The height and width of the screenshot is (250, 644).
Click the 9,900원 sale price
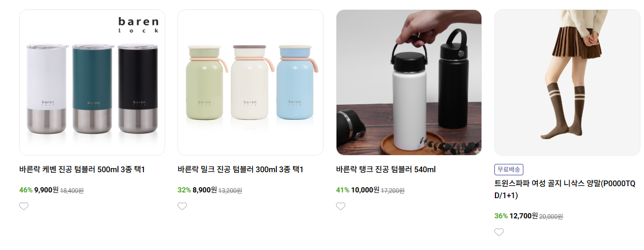tap(46, 190)
